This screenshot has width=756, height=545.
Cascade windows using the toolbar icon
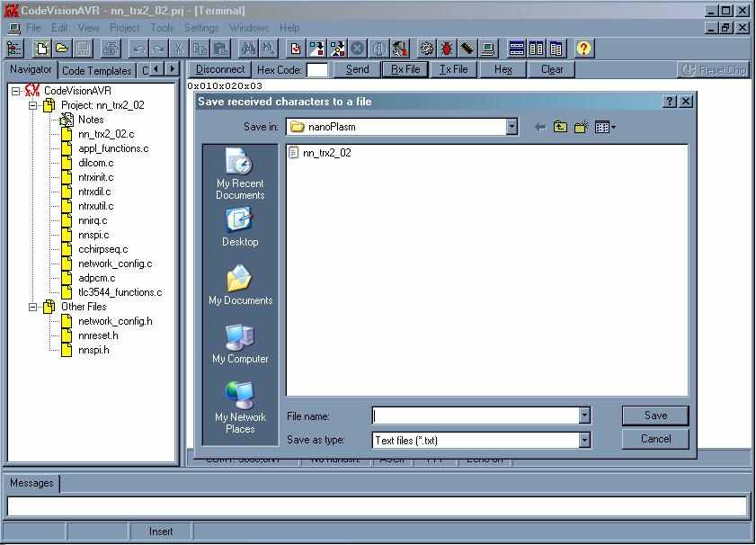click(x=556, y=49)
